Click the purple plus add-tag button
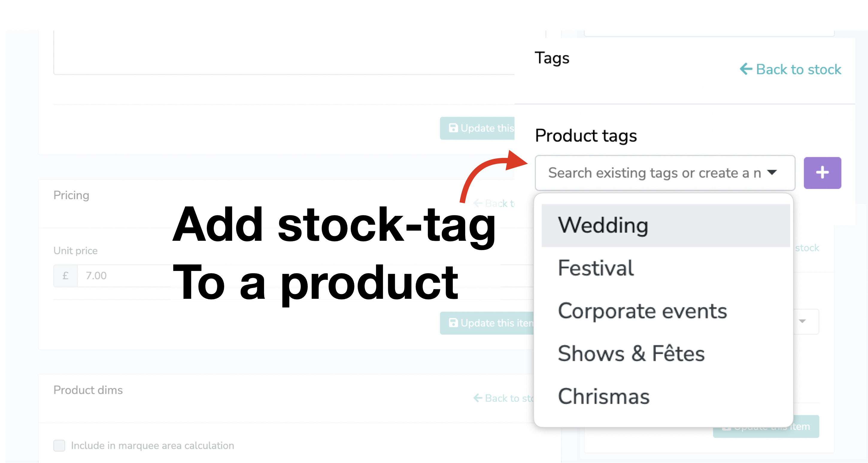This screenshot has width=868, height=463. pyautogui.click(x=822, y=173)
